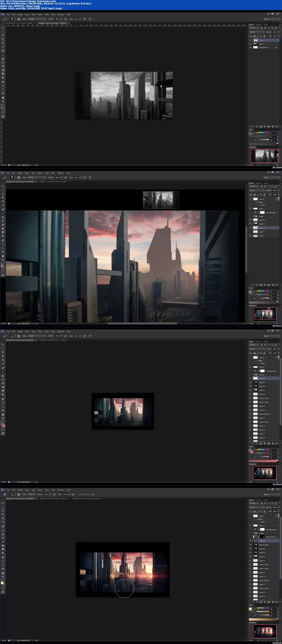Viewport: 282px width, 644px height.
Task: Open Fill arrow in 00:52:12 Layers panel
Action: pos(278,195)
